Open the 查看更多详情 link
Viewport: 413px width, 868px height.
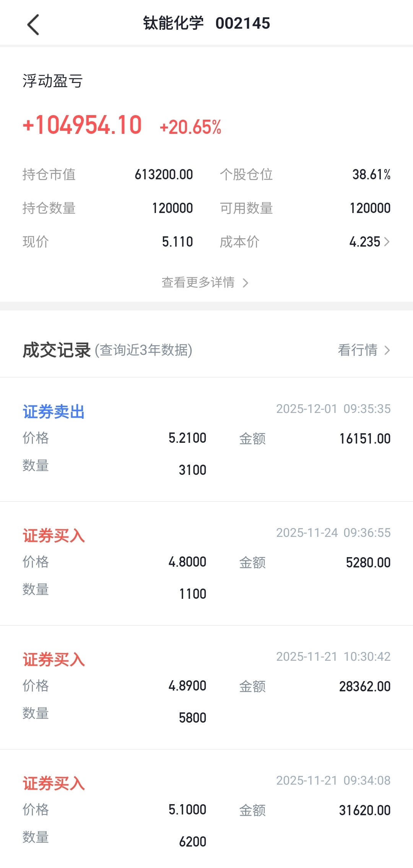click(x=198, y=283)
